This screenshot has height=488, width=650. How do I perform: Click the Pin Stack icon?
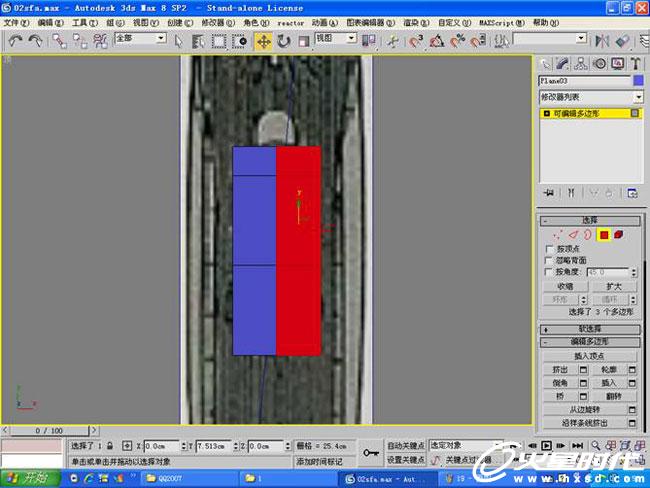pos(549,193)
